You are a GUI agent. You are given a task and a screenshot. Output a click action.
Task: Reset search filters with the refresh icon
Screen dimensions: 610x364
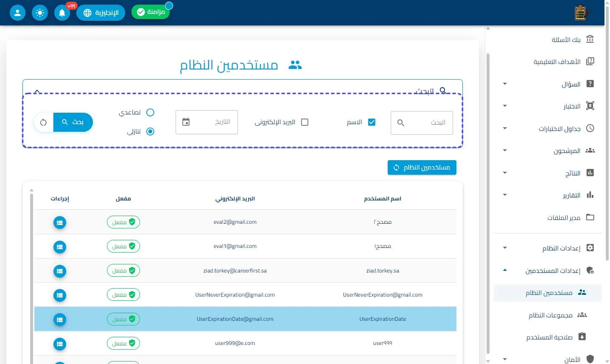click(43, 122)
